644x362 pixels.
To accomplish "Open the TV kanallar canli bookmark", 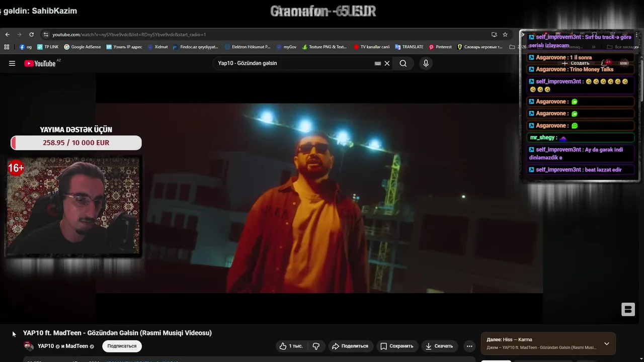I will [372, 47].
